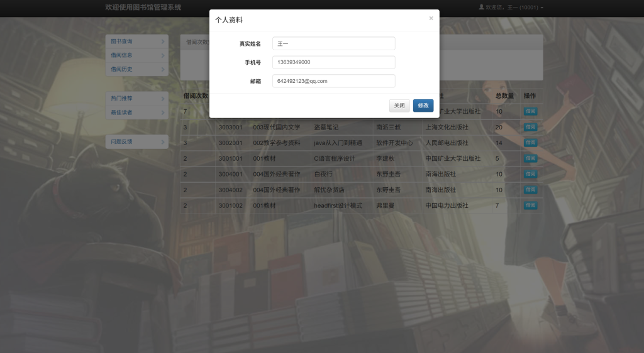Open 最佳读者 in the sidebar
644x353 pixels.
point(136,112)
